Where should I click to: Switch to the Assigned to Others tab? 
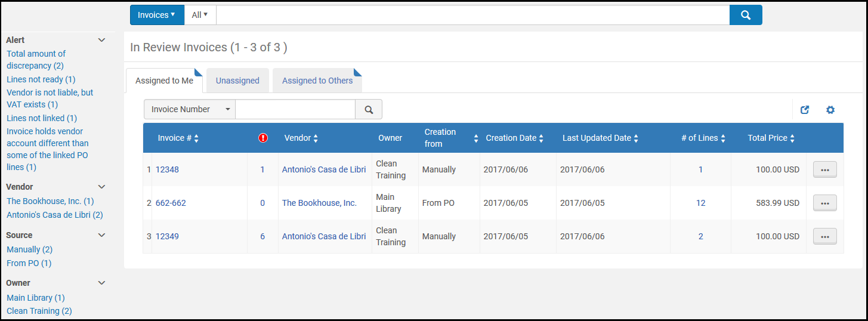pos(317,81)
